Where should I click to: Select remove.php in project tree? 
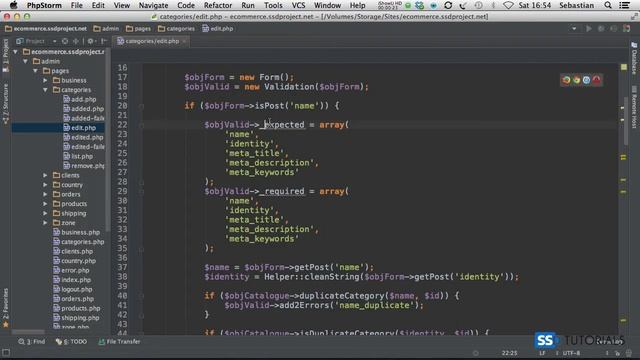[84, 166]
